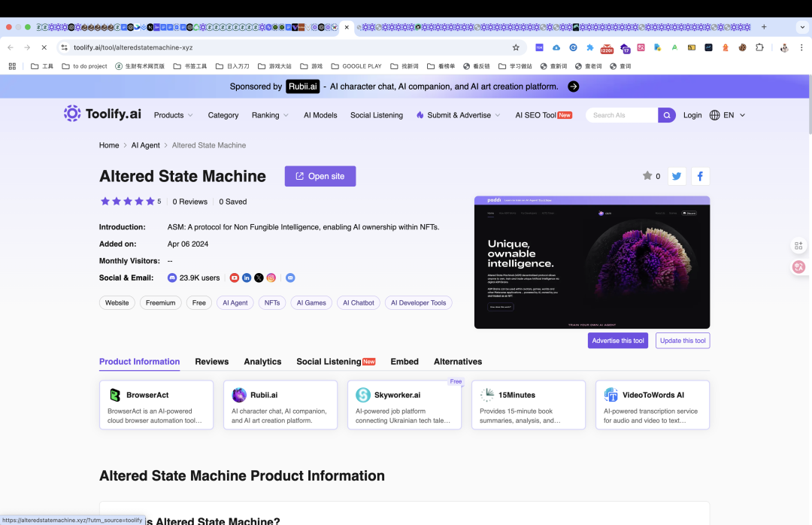Switch to the Analytics tab
This screenshot has width=812, height=525.
[x=262, y=362]
